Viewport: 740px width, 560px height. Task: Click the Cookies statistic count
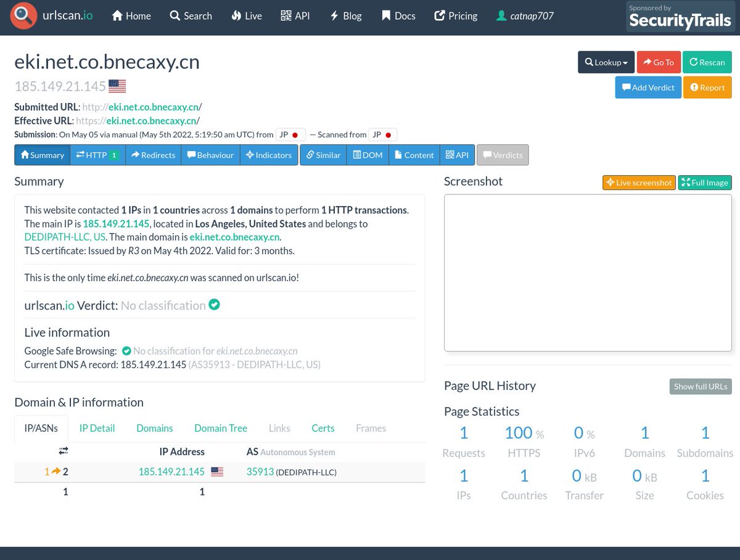click(x=705, y=476)
